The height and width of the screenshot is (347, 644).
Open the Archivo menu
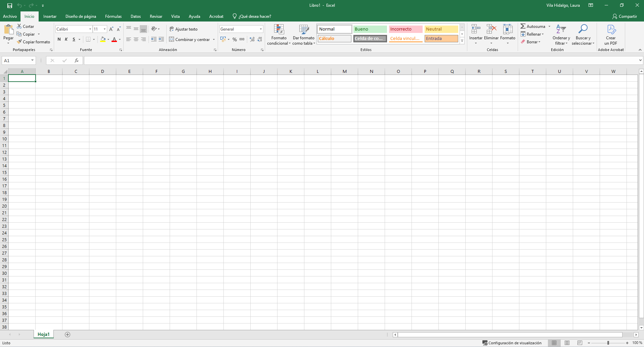tap(10, 16)
